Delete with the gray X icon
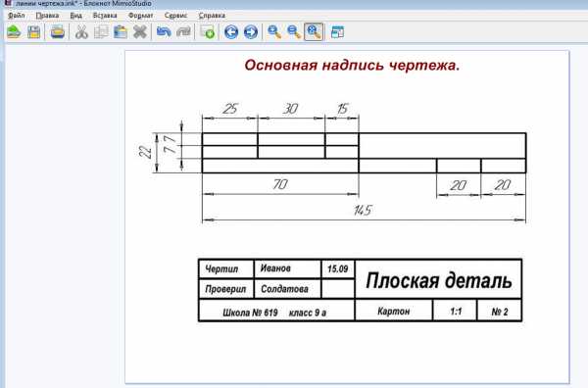The height and width of the screenshot is (388, 588). [140, 32]
